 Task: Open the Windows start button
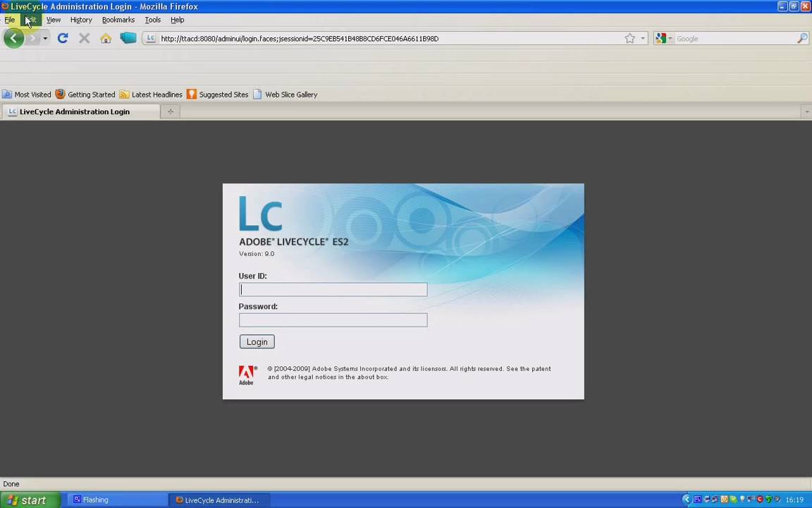point(30,500)
